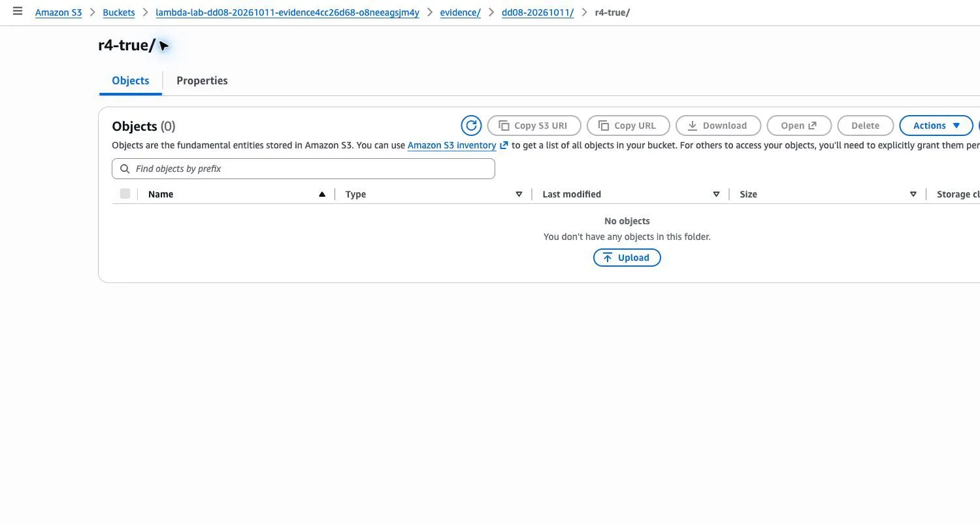Go to Buckets breadcrumb
980x523 pixels.
[x=119, y=12]
